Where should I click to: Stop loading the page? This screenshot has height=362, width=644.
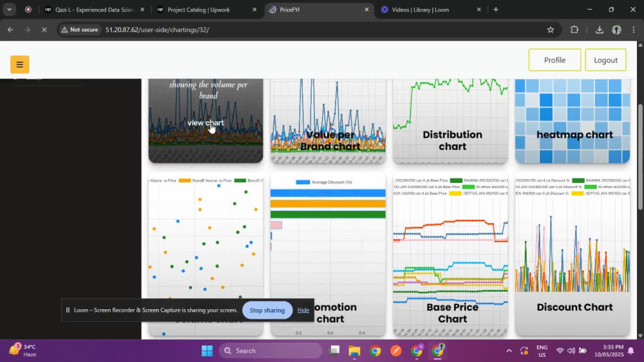coord(44,30)
